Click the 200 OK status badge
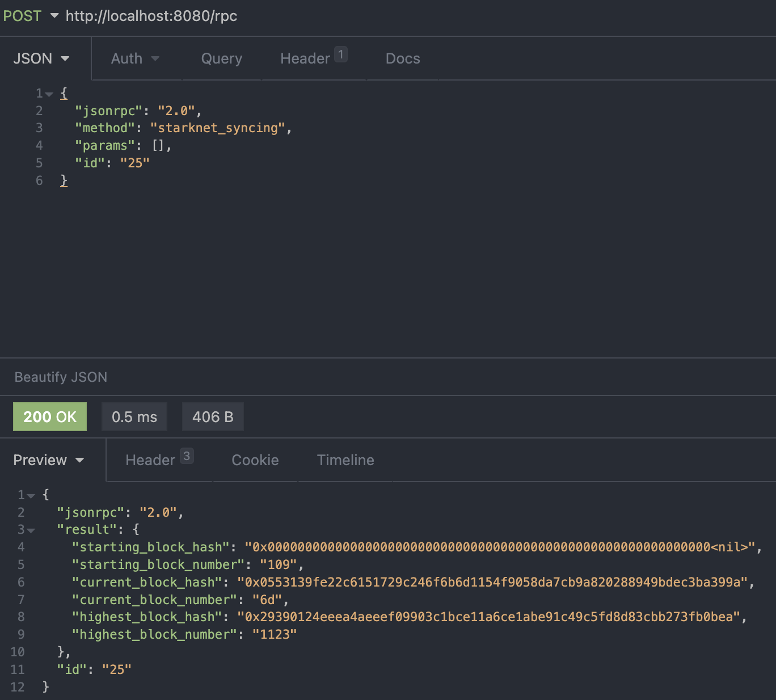 click(50, 417)
